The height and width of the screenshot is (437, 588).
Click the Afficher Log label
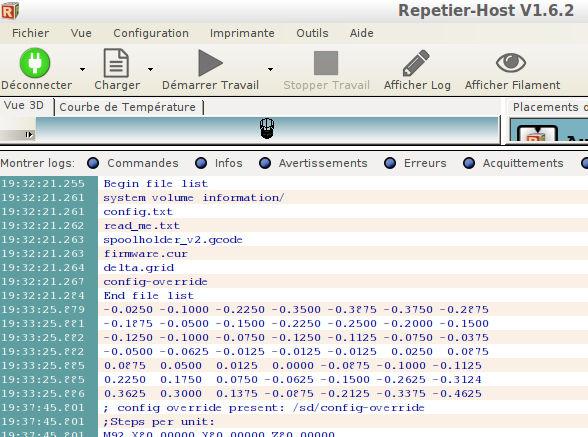point(417,85)
